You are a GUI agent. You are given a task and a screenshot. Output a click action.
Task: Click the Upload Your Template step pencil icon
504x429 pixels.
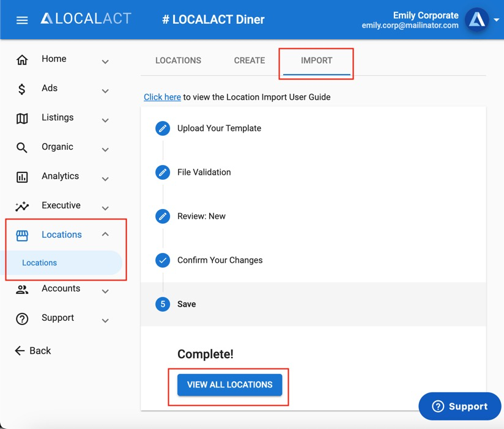pos(163,128)
